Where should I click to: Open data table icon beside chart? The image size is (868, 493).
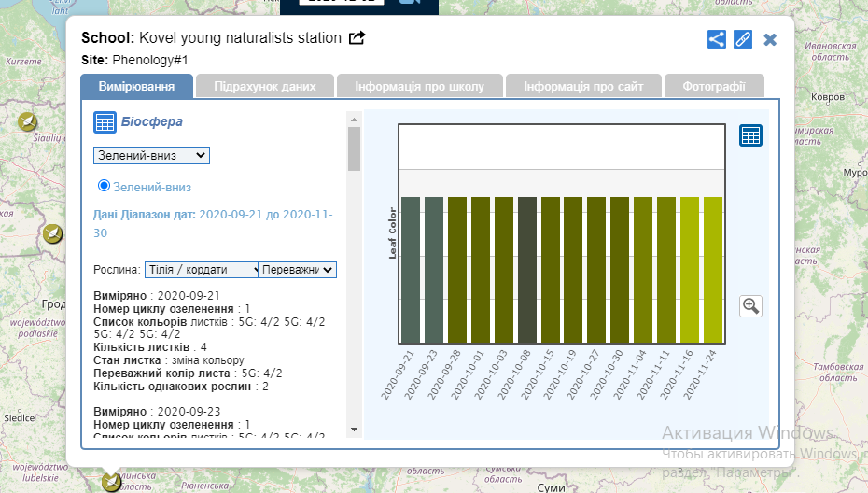pos(750,135)
